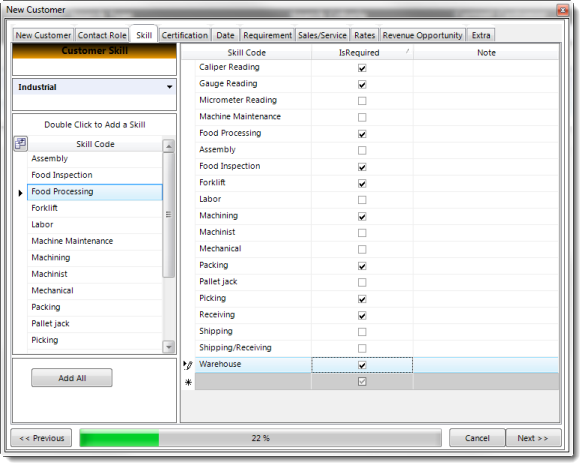585x468 pixels.
Task: Uncheck IsRequired for Warehouse
Action: tap(362, 365)
